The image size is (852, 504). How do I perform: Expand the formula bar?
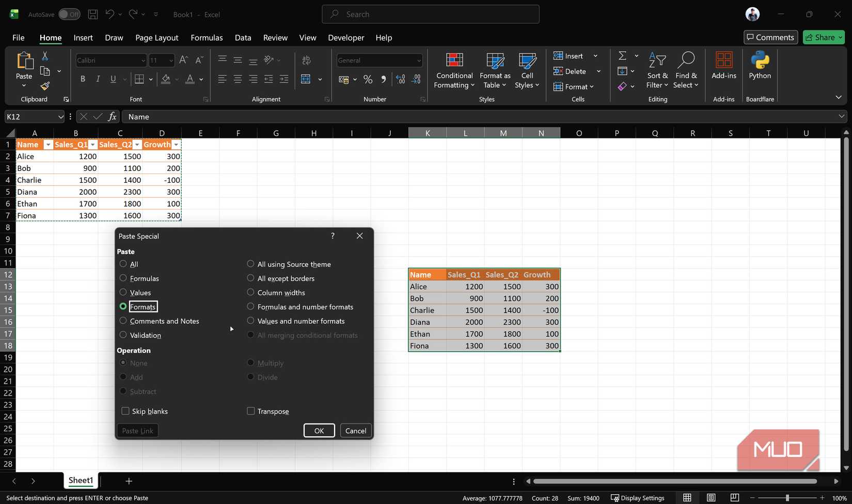842,117
